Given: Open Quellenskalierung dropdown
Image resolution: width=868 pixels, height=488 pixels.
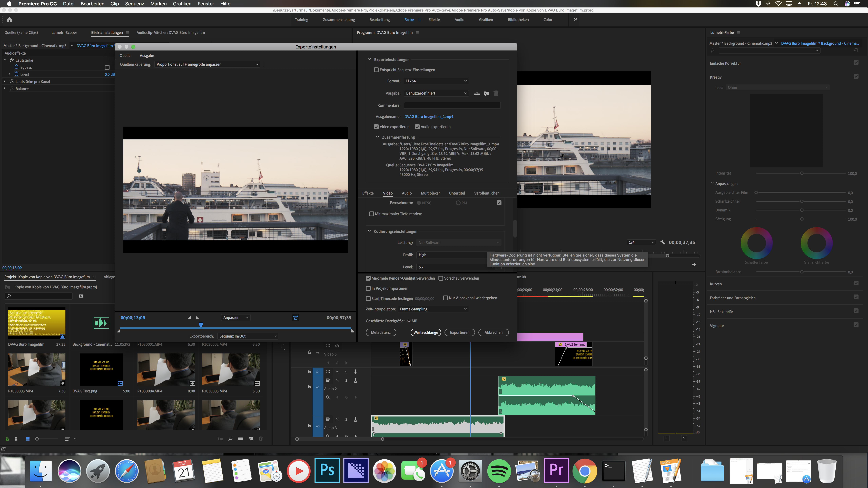Looking at the screenshot, I should [x=207, y=64].
